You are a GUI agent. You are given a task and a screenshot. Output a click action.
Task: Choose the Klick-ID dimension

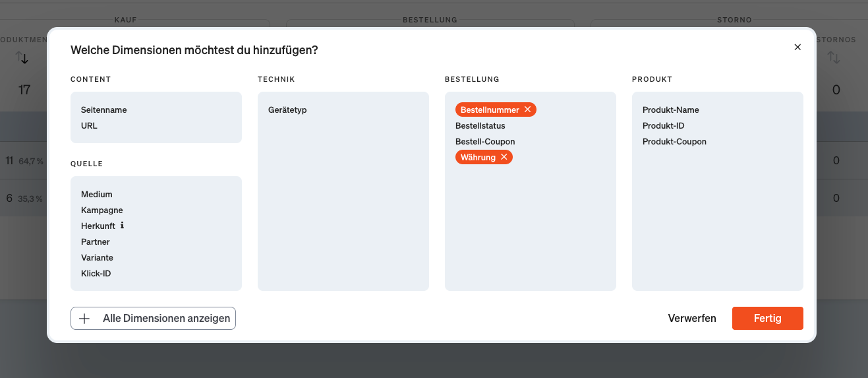coord(96,273)
